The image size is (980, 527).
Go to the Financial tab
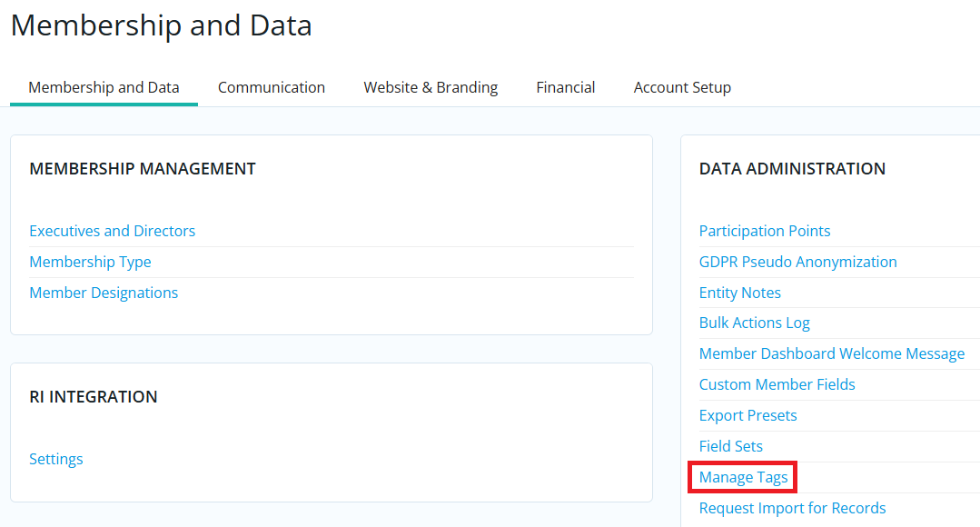[x=566, y=87]
